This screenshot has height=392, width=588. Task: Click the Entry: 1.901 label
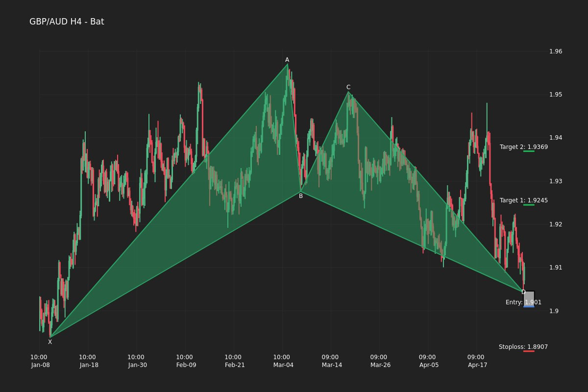(523, 302)
